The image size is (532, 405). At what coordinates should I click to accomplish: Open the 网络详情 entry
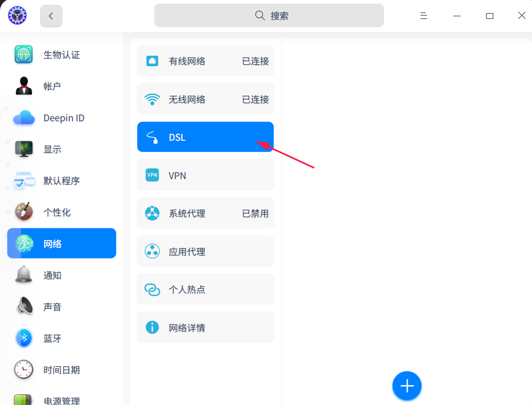[x=205, y=327]
